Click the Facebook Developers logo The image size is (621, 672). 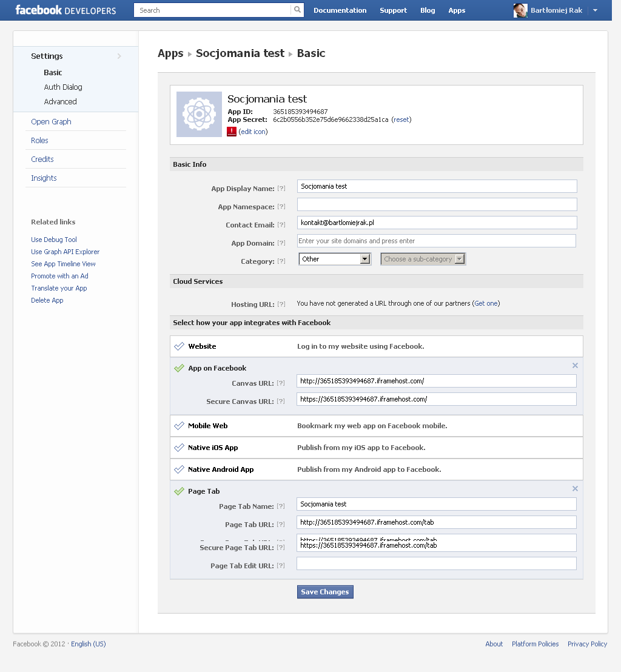click(65, 10)
